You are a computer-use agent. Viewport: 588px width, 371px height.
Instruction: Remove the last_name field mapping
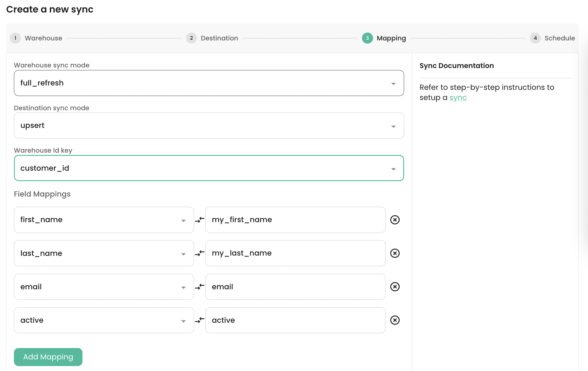[395, 253]
